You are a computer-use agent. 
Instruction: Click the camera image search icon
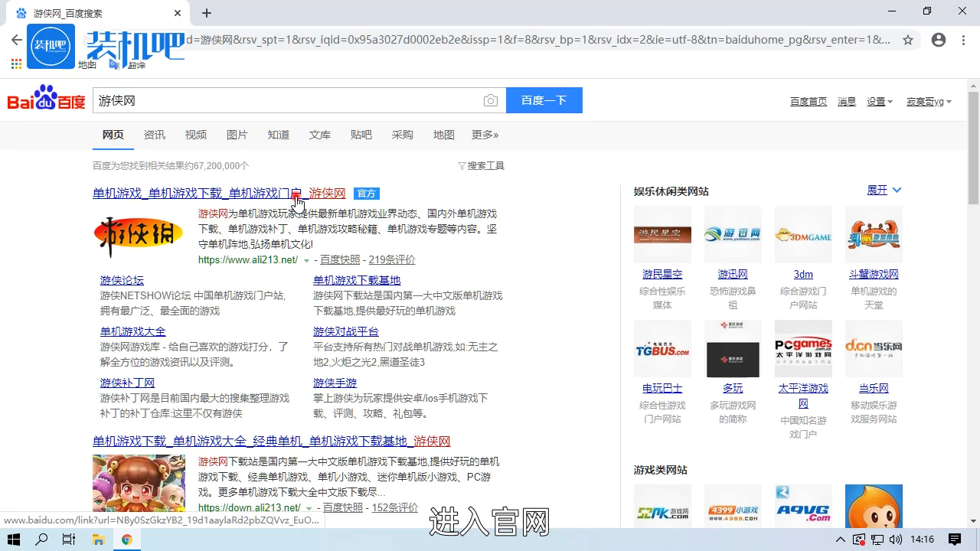tap(491, 101)
